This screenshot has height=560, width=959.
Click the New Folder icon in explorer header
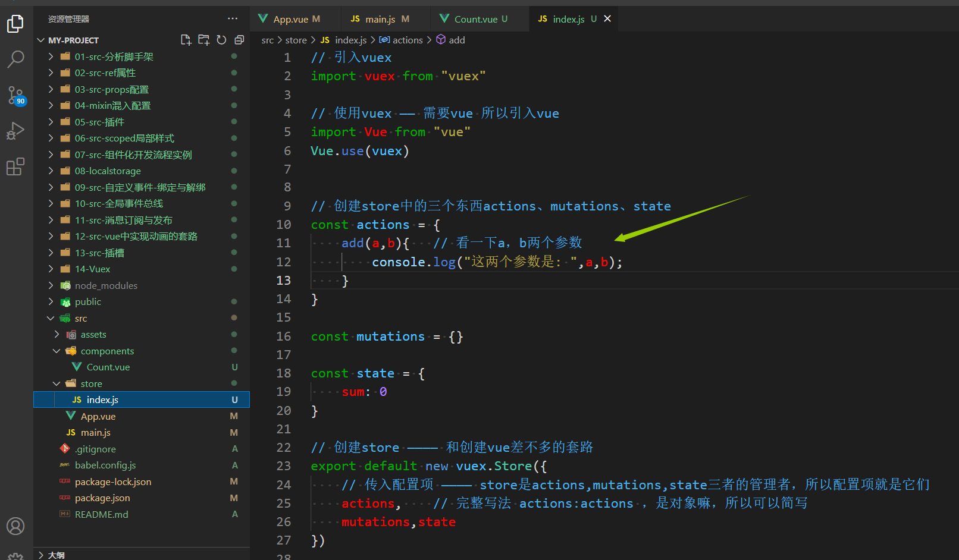coord(203,40)
